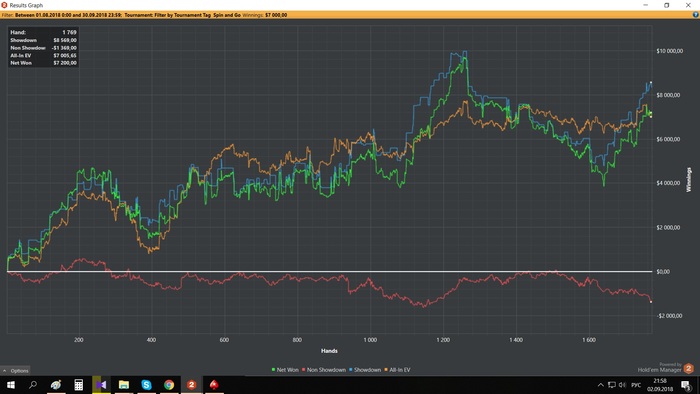Switch the РУС keyboard language indicator

click(x=636, y=385)
